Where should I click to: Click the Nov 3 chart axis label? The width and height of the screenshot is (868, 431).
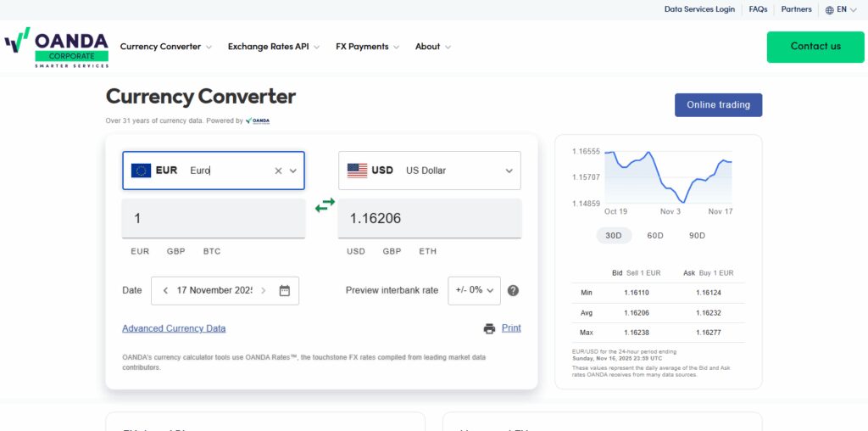point(670,211)
